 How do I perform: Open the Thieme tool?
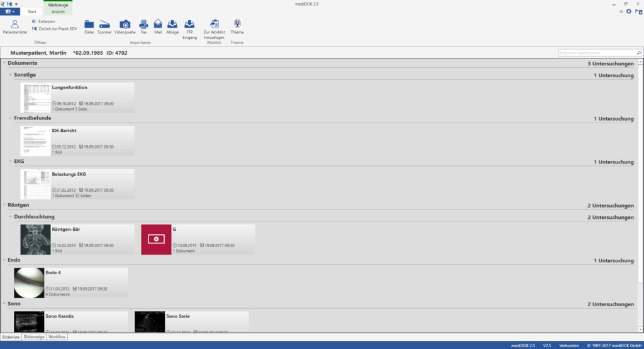point(237,26)
